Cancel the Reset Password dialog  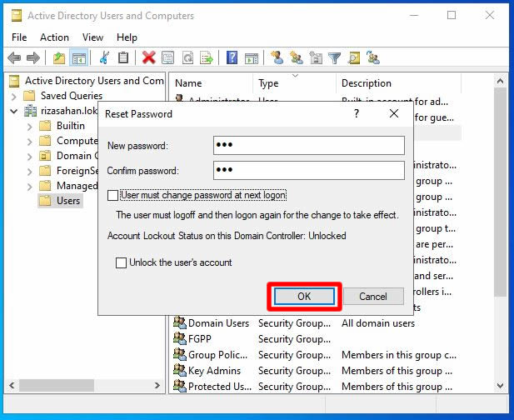click(373, 297)
